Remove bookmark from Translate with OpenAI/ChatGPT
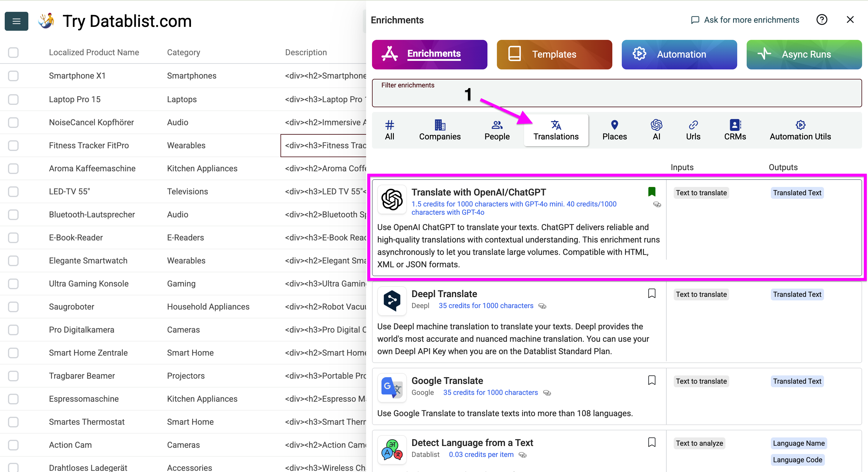Viewport: 868px width, 472px height. [652, 192]
